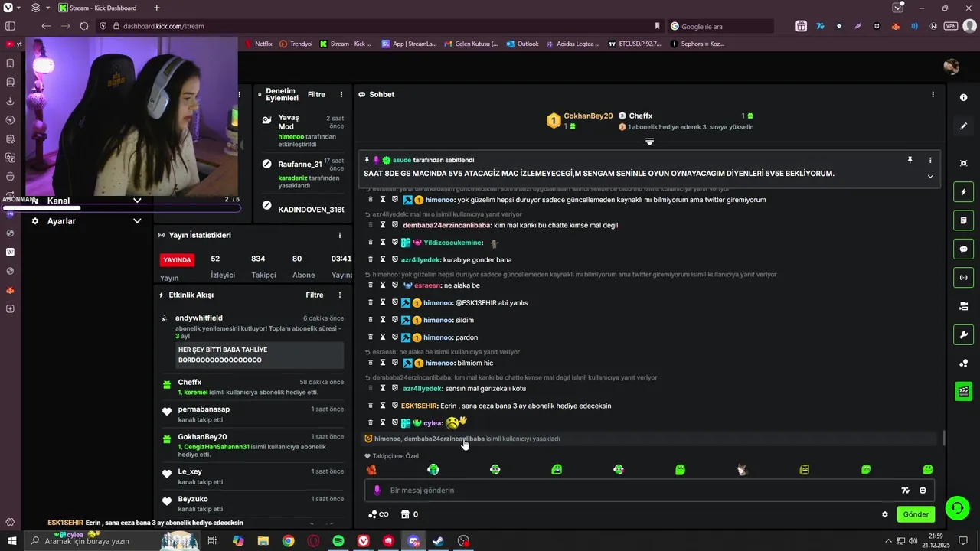Open the Gelen Kutusu bookmark
Viewport: 980px width, 551px height.
tap(471, 44)
